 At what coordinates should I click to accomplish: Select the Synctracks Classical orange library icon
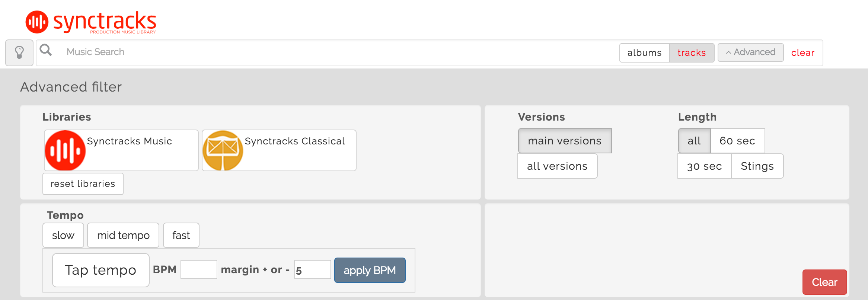click(223, 150)
